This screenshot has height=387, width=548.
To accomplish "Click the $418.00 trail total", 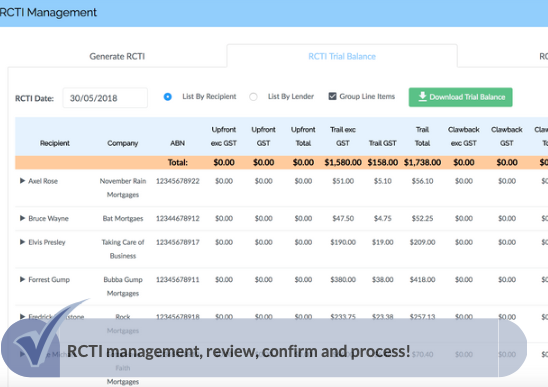I will tap(422, 279).
